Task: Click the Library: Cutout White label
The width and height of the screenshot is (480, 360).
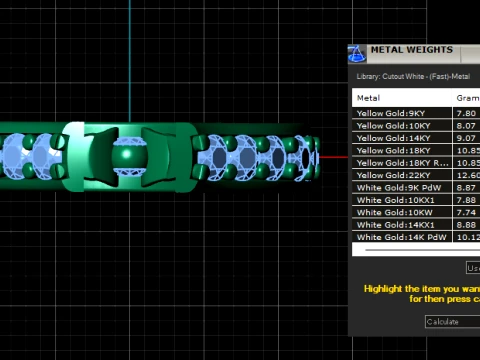Action: pyautogui.click(x=413, y=76)
